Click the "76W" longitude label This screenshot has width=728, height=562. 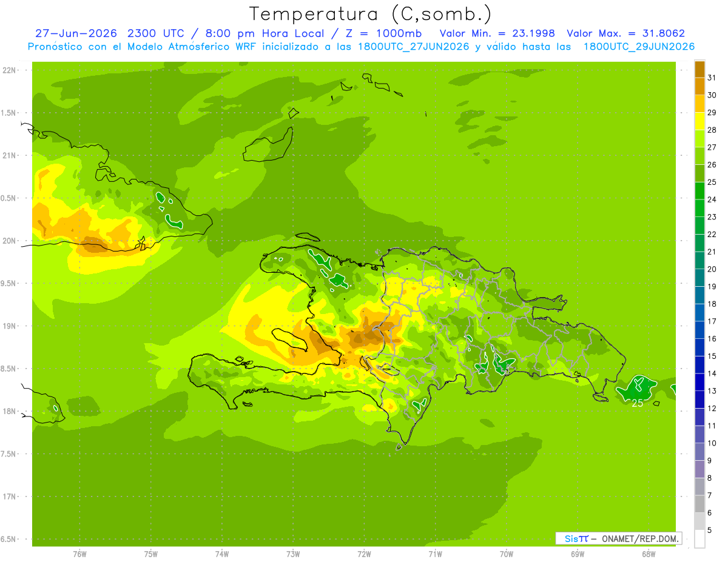(79, 554)
